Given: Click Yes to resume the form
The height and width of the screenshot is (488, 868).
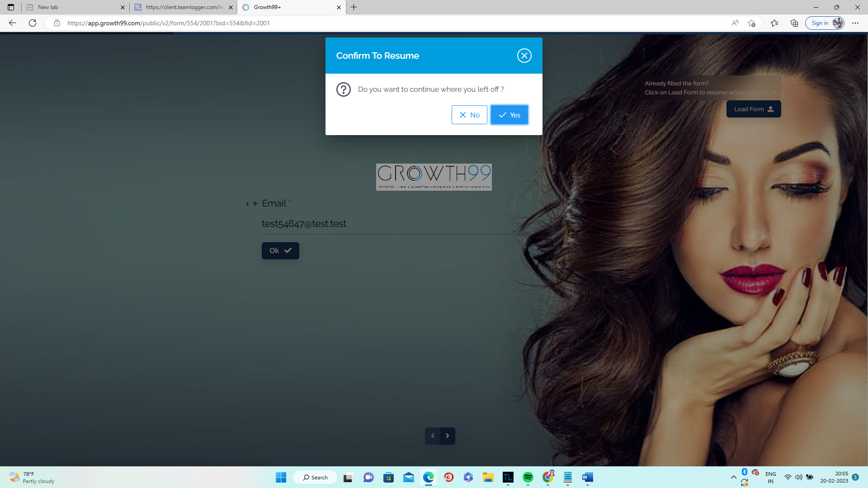Looking at the screenshot, I should coord(509,115).
